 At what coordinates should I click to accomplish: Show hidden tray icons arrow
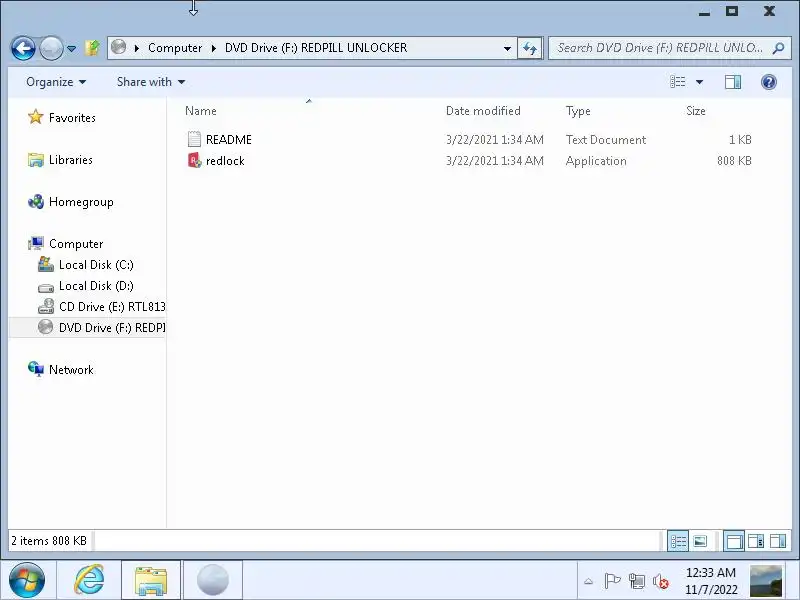tap(588, 581)
